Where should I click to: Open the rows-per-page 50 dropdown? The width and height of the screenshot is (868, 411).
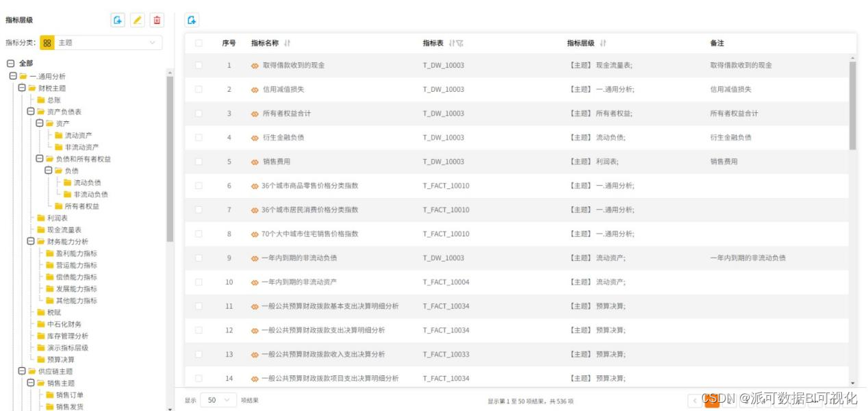218,400
